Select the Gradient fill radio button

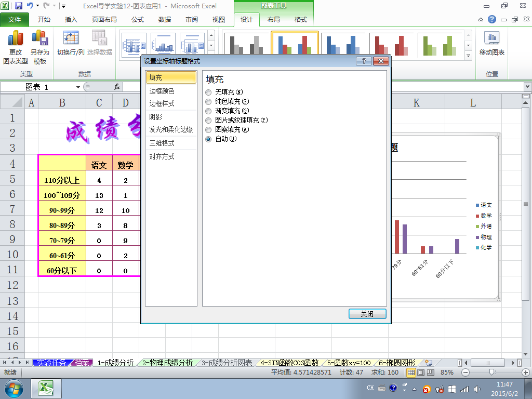tap(208, 111)
